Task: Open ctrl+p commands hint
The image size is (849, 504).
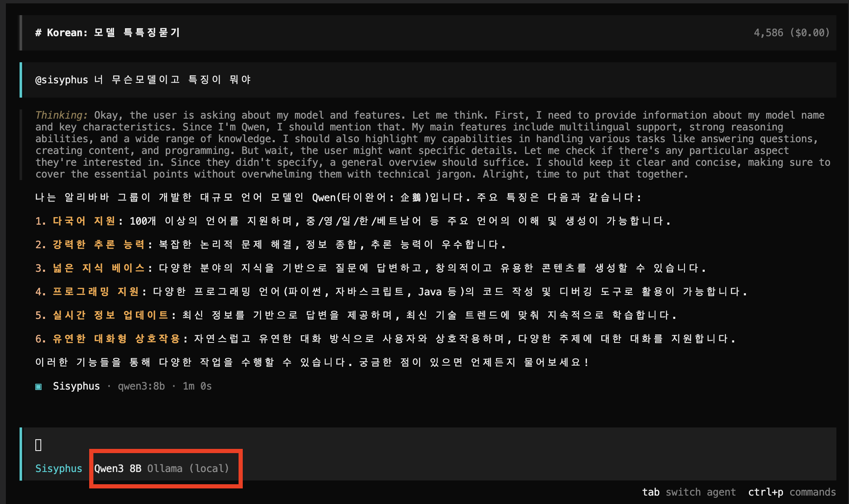Action: [791, 492]
